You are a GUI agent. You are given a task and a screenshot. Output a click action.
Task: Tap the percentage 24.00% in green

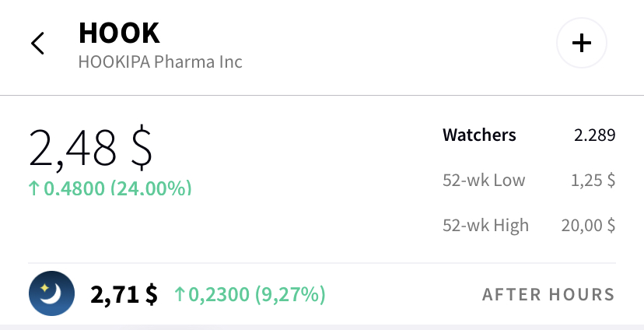click(151, 188)
